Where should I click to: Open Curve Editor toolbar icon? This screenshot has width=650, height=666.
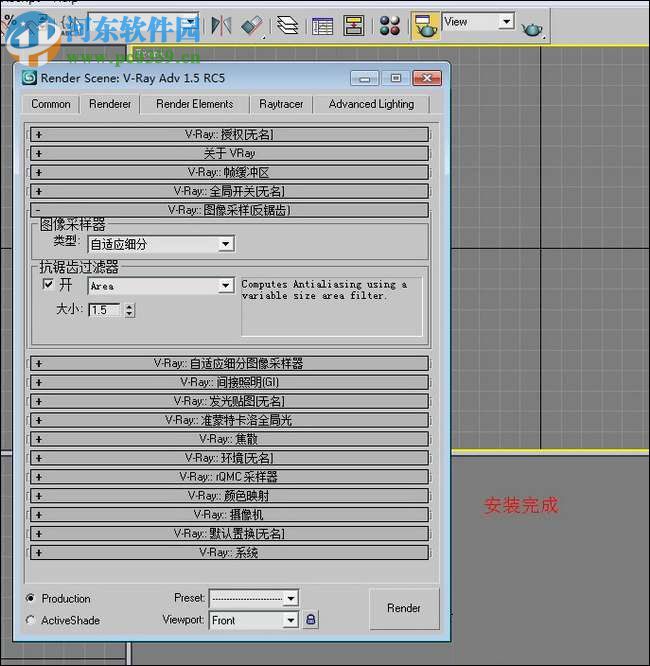tap(322, 26)
